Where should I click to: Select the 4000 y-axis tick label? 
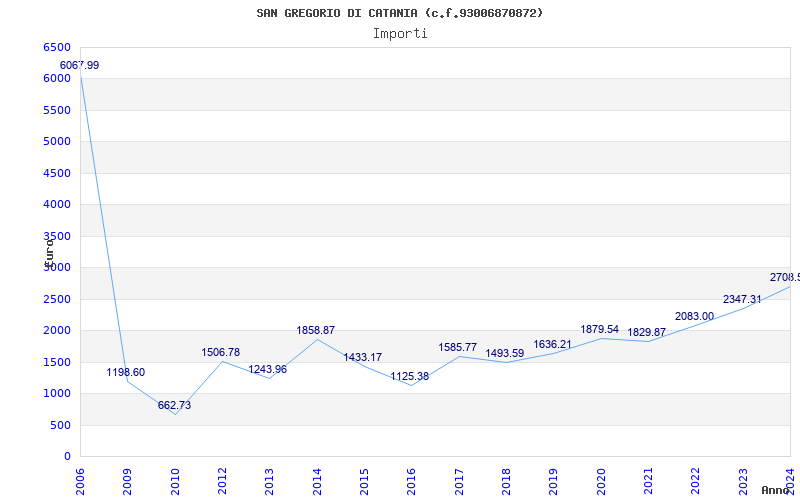tap(57, 204)
